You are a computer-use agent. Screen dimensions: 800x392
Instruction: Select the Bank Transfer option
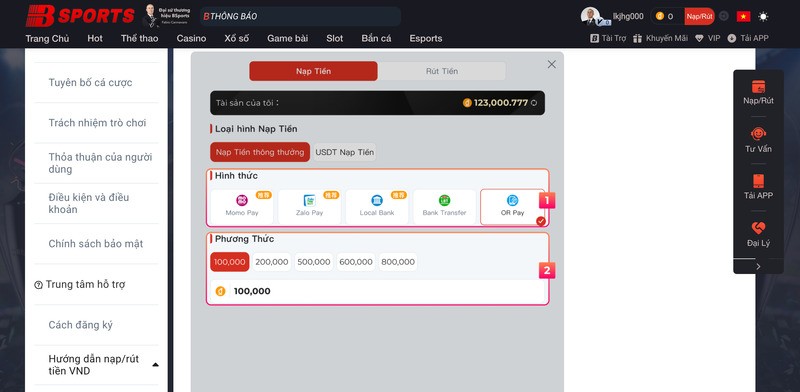click(x=444, y=207)
